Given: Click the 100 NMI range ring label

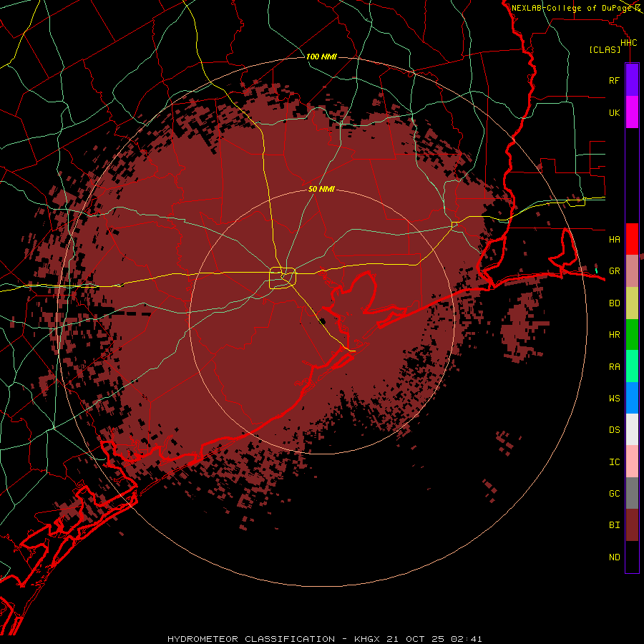Looking at the screenshot, I should [x=321, y=57].
